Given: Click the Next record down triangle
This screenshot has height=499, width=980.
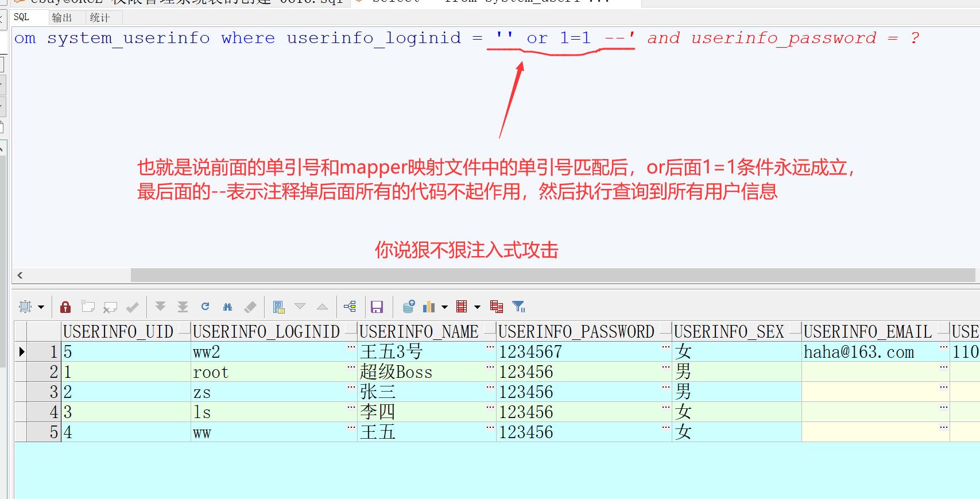Looking at the screenshot, I should 300,307.
